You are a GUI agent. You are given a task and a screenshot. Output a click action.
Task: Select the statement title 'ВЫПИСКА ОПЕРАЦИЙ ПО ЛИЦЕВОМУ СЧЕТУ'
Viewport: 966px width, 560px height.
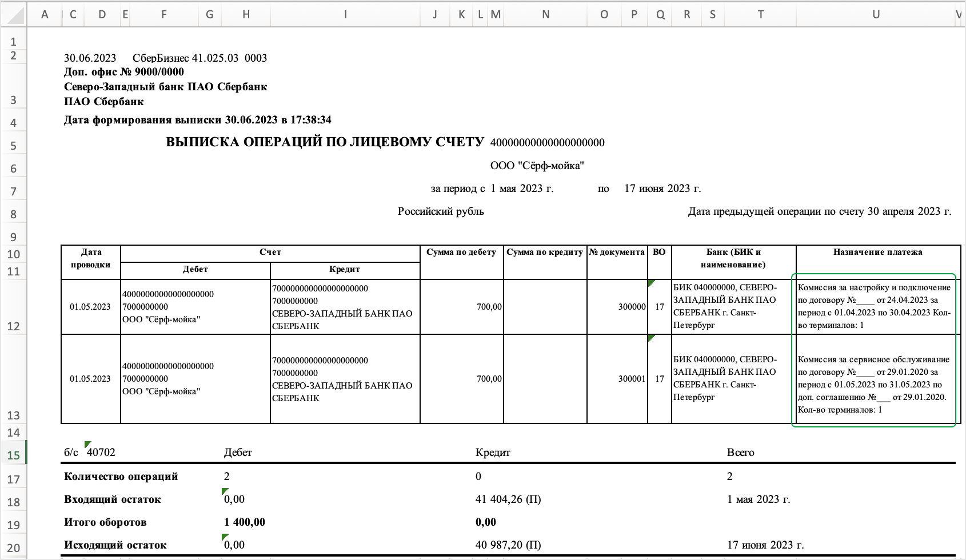click(325, 142)
